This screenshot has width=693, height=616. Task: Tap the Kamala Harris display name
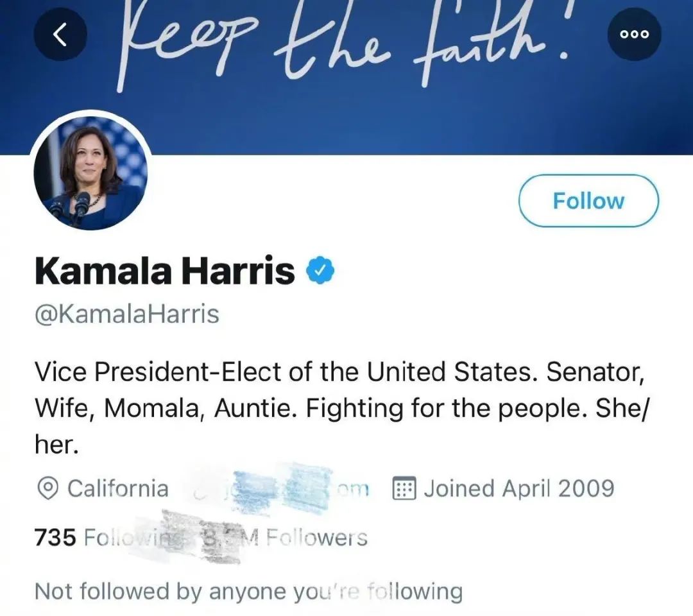click(165, 271)
